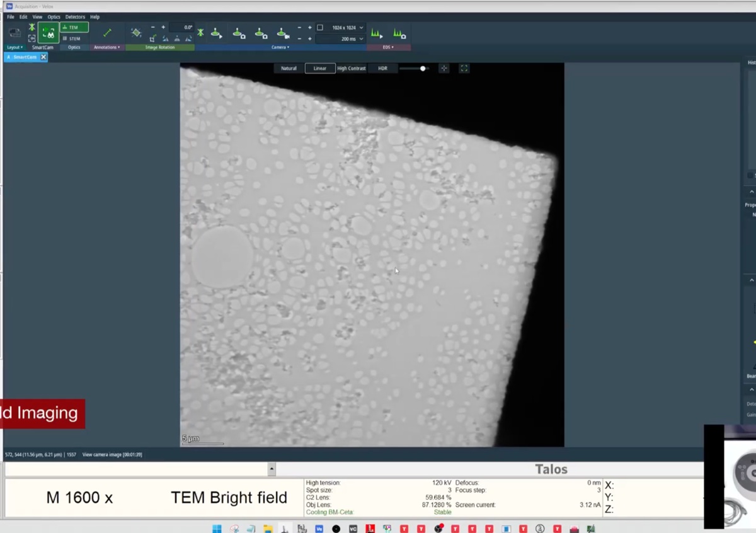Viewport: 756px width, 533px height.
Task: Click the C2 Lens 59.684 % value
Action: click(x=438, y=497)
